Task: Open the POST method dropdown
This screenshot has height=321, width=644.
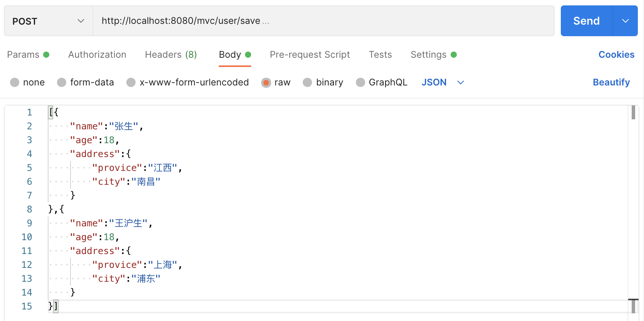Action: click(48, 21)
